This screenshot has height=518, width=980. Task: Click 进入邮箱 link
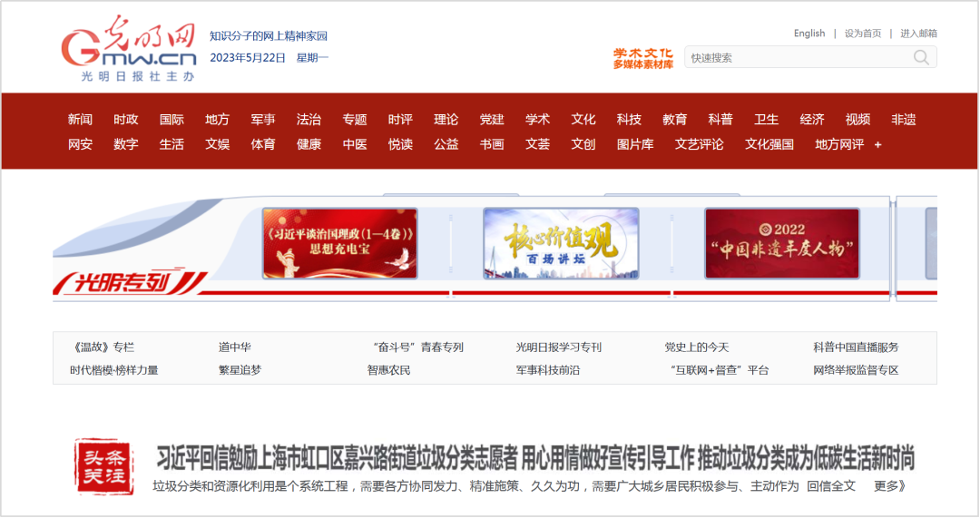click(918, 34)
